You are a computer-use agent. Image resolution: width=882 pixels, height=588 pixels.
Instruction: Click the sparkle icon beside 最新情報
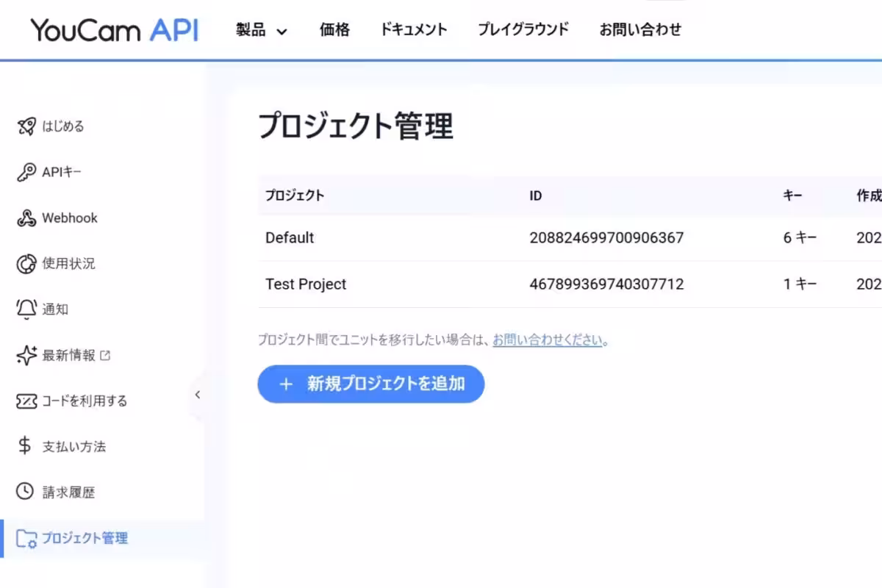click(x=26, y=356)
